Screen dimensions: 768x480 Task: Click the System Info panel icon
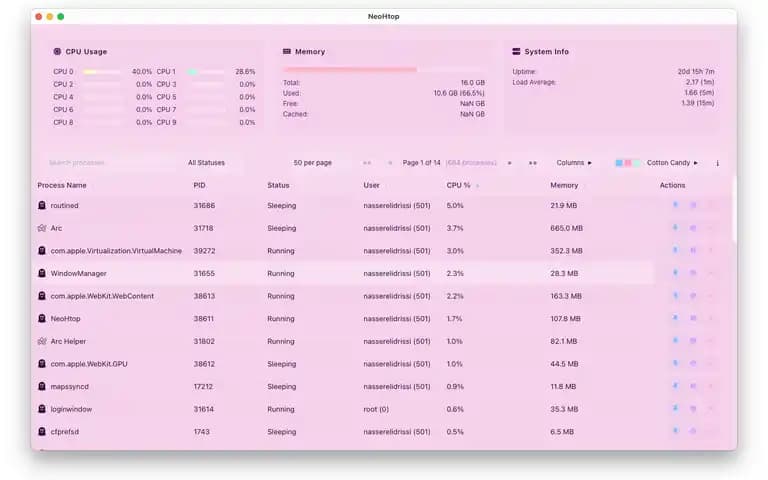[516, 51]
